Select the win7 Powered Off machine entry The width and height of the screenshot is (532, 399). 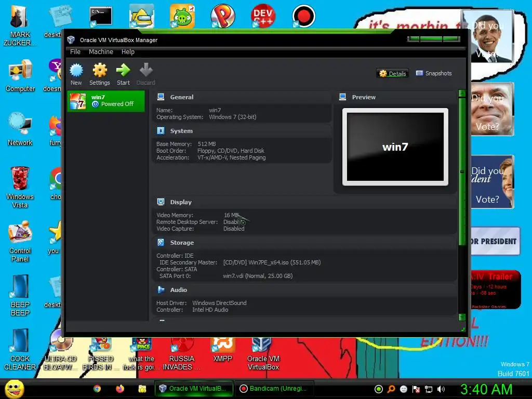(x=106, y=101)
